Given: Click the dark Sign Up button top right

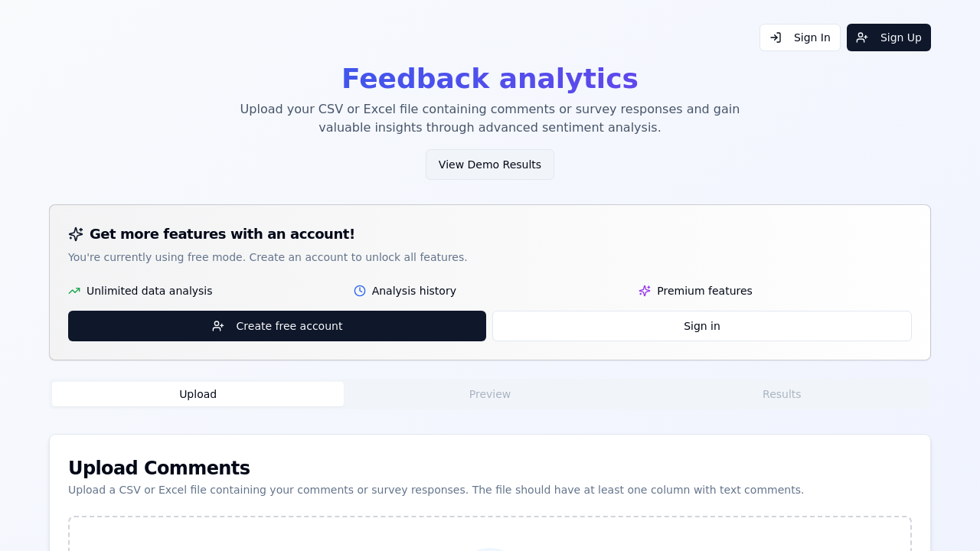Looking at the screenshot, I should [x=888, y=37].
